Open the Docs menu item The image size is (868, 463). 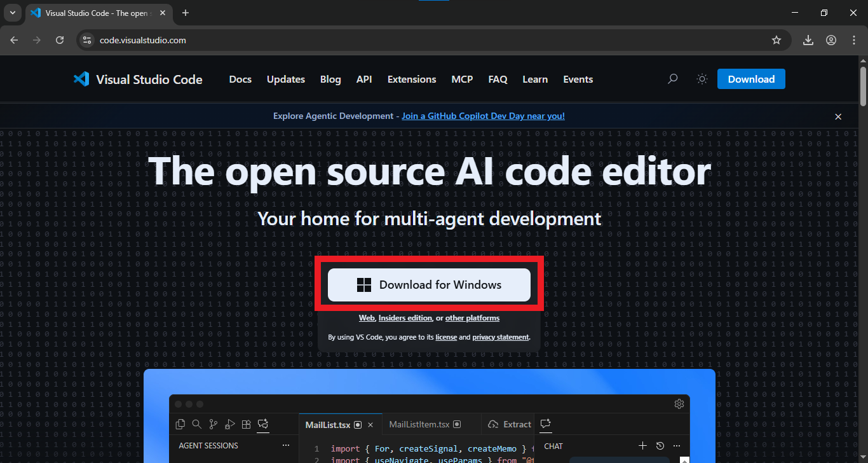[240, 79]
